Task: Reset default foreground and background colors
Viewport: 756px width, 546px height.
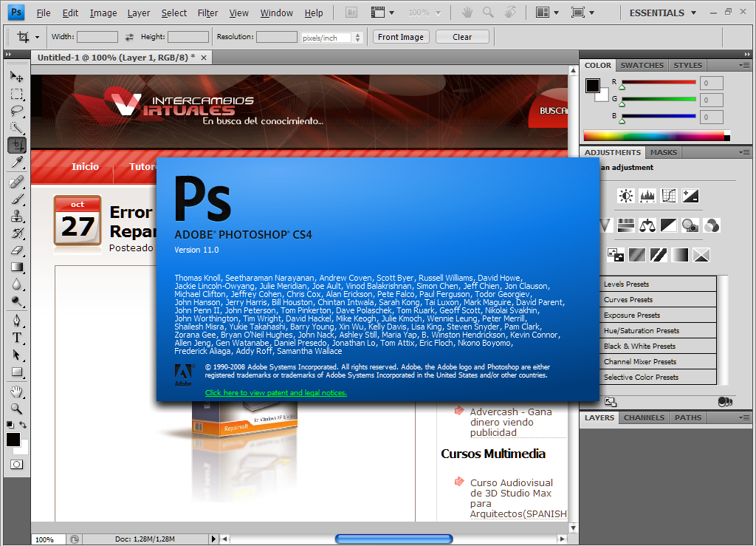Action: coord(10,425)
